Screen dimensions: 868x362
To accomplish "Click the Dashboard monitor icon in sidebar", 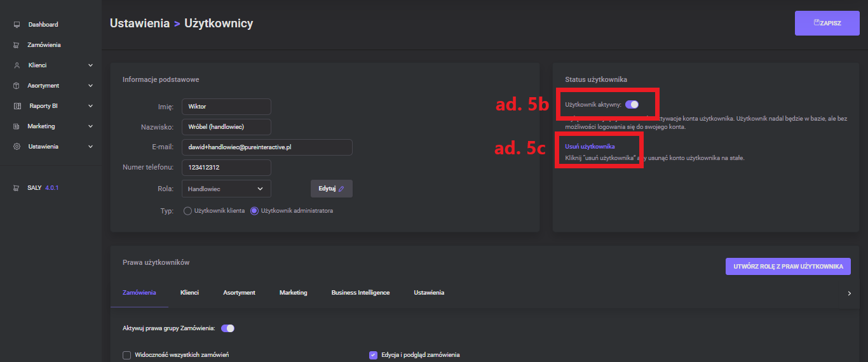I will pyautogui.click(x=17, y=25).
